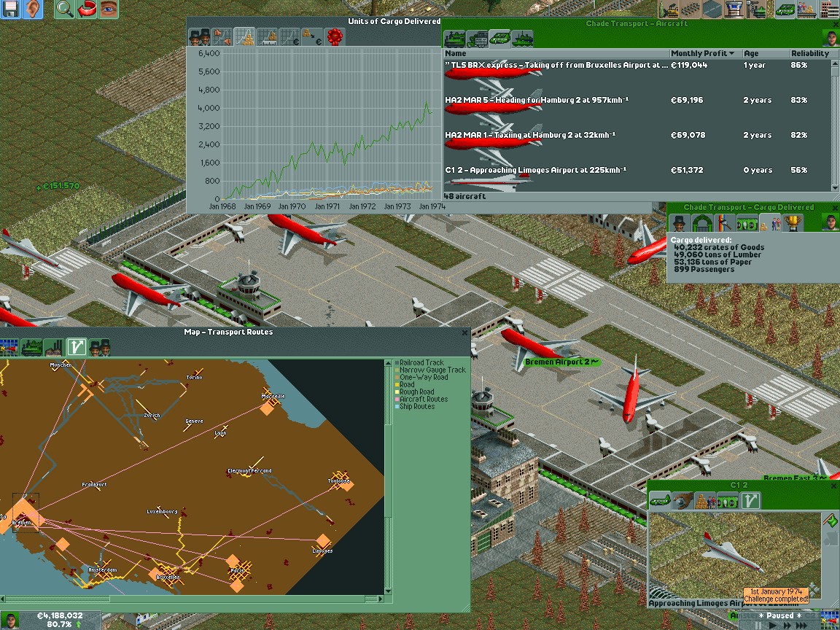Open the challenge trophy tab
This screenshot has width=840, height=630.
(x=793, y=222)
